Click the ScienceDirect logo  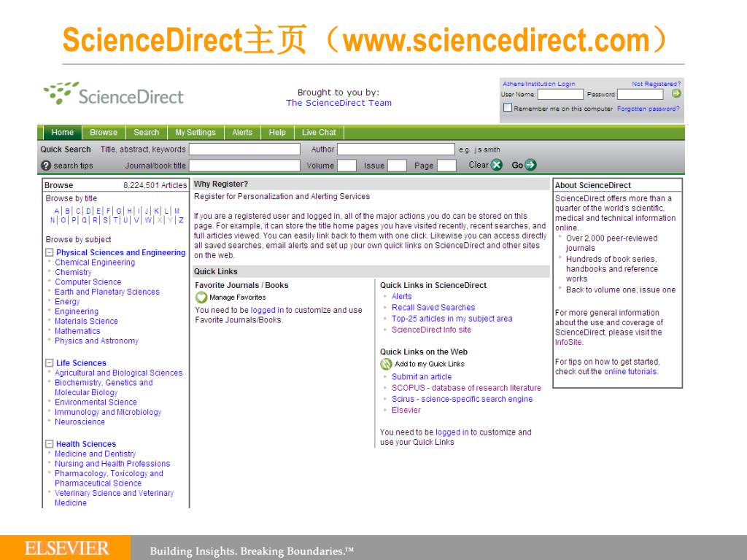pos(113,94)
